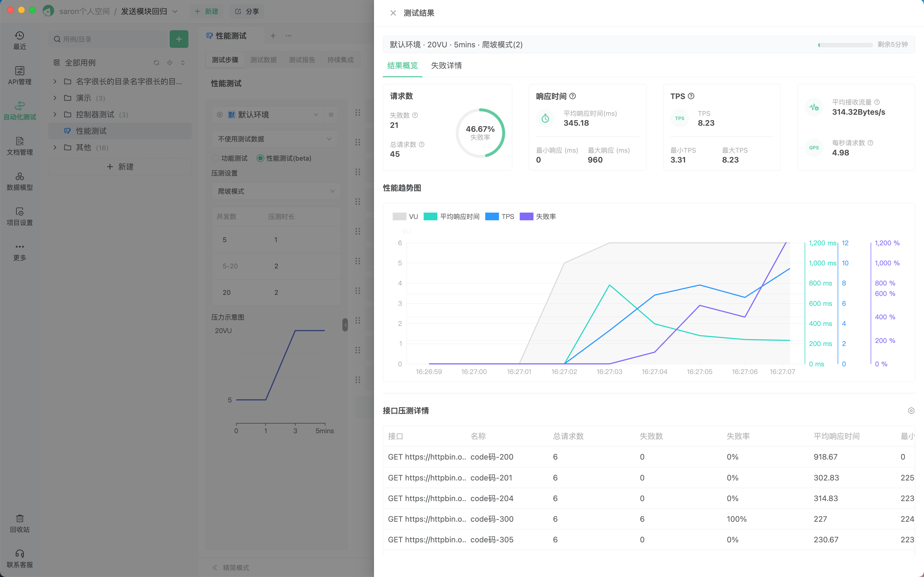This screenshot has height=577, width=924.
Task: Open 项目设置 sidebar icon
Action: pos(20,216)
